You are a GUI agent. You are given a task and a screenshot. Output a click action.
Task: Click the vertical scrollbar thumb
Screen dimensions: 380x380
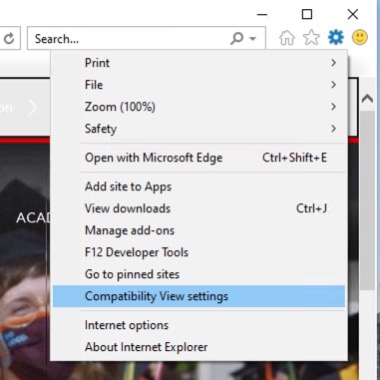pos(367,200)
